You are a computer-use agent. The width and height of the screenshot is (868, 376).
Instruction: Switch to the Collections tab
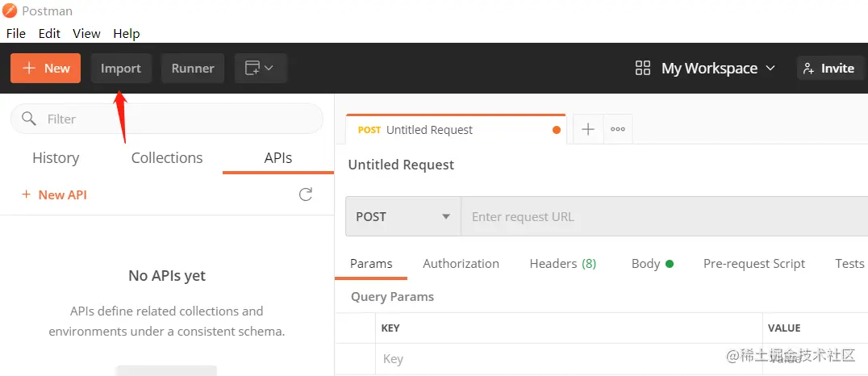pos(167,158)
